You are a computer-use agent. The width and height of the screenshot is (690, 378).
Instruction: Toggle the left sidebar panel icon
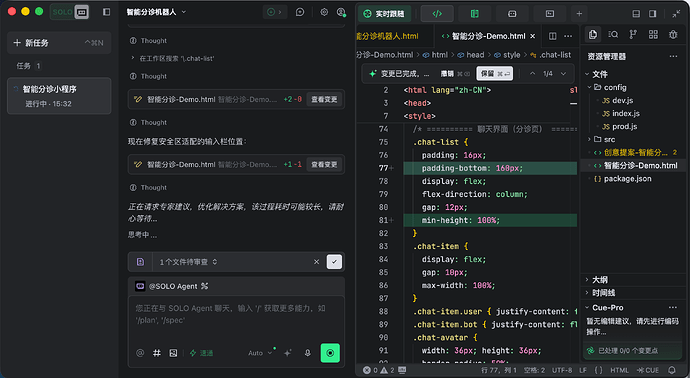point(106,12)
